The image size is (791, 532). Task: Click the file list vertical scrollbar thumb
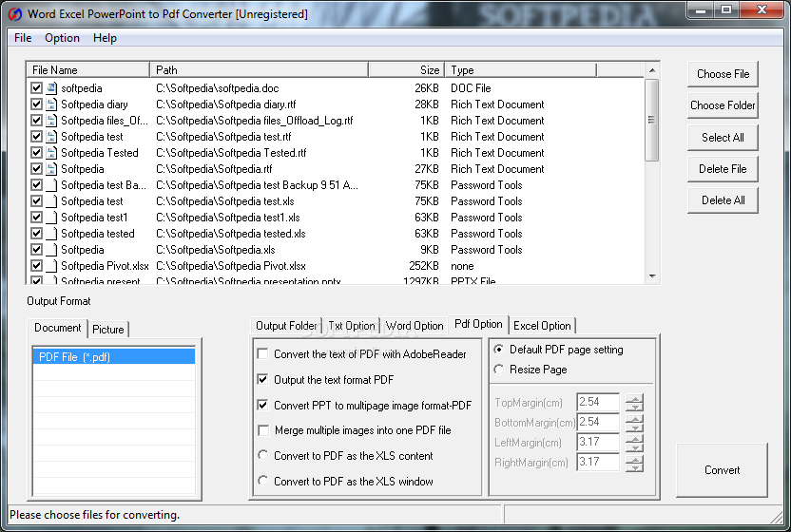pos(652,120)
